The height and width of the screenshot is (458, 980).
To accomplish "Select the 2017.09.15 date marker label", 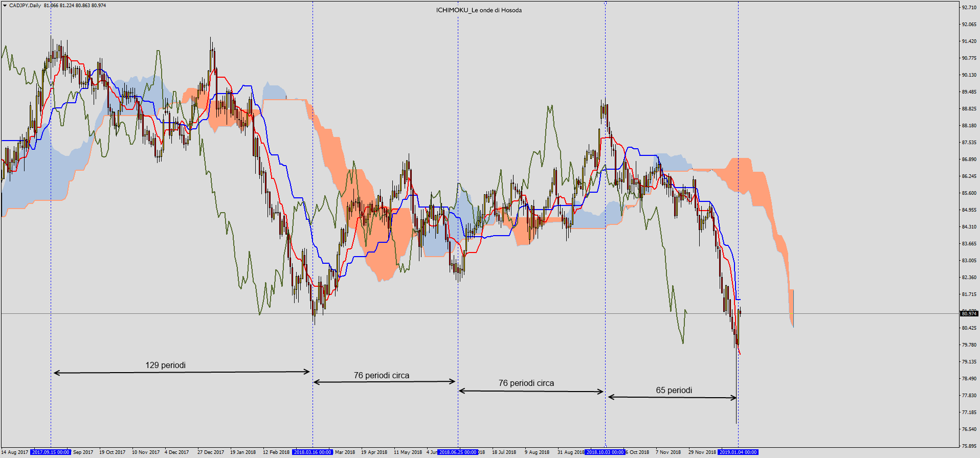I will (x=51, y=452).
